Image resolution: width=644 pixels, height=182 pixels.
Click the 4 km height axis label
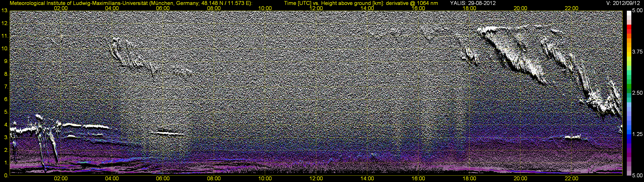pos(6,125)
